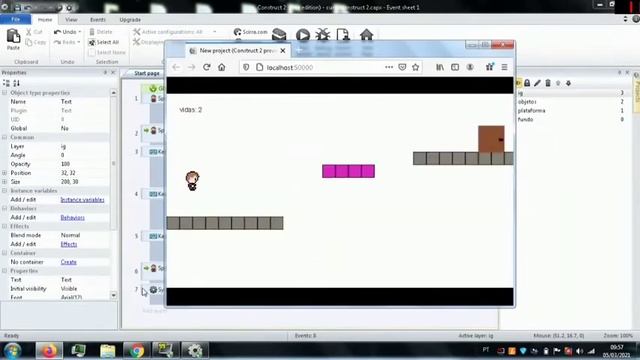Expand the Size property
640x360 pixels.
[4, 182]
